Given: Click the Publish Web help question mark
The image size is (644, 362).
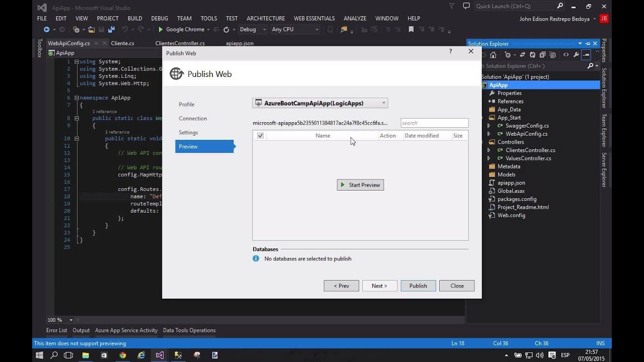Looking at the screenshot, I should [x=450, y=51].
